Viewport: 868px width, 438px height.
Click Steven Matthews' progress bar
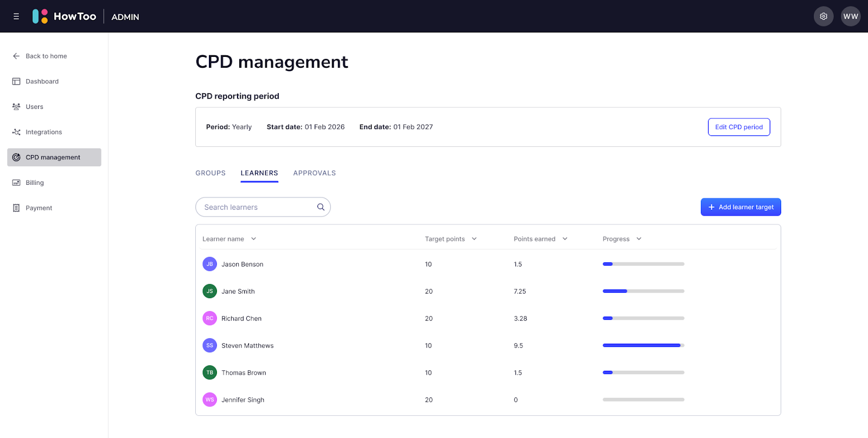click(x=643, y=345)
